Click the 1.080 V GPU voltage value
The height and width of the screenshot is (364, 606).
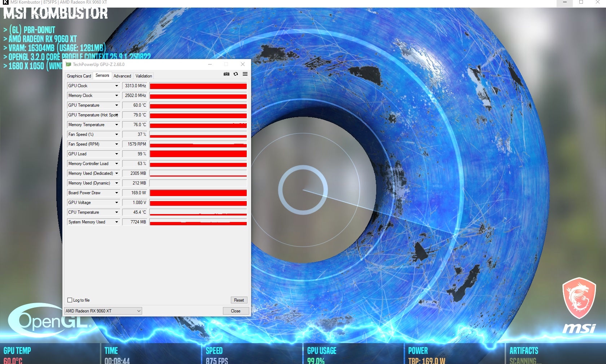(135, 203)
